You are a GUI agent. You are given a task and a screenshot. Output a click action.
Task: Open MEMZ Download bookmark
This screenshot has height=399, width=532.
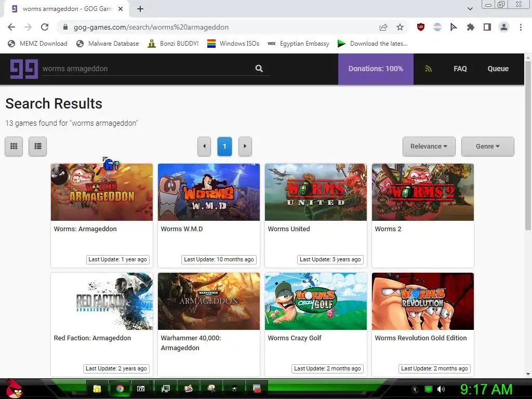(x=37, y=44)
